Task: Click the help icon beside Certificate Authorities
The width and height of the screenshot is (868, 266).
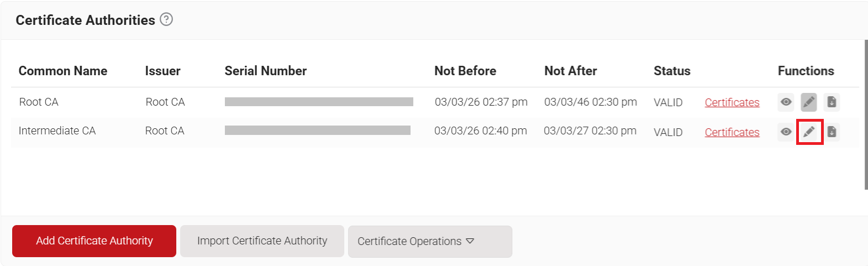Action: pyautogui.click(x=166, y=20)
